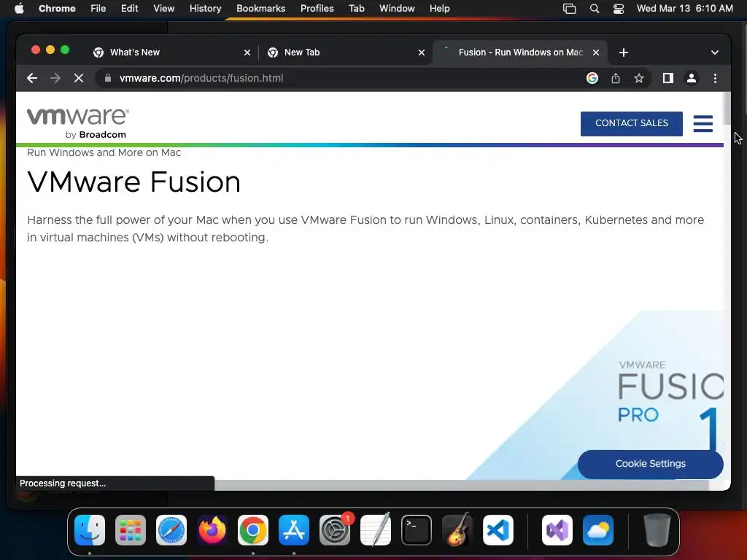Viewport: 747px width, 560px height.
Task: Click the forward navigation arrow
Action: 55,78
